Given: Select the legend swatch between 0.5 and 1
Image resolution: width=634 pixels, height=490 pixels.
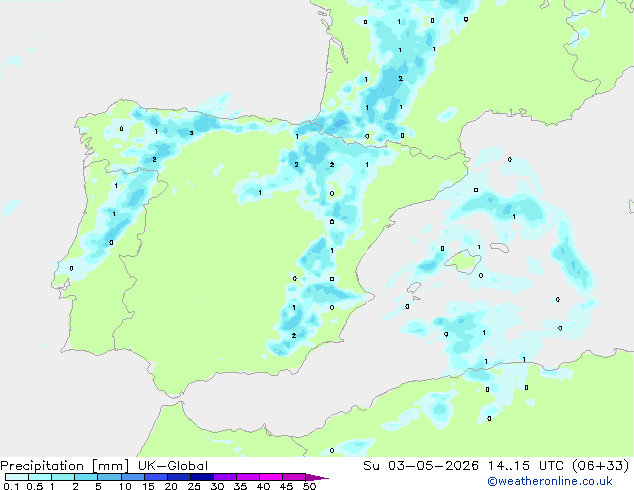Looking at the screenshot, I should 40,477.
